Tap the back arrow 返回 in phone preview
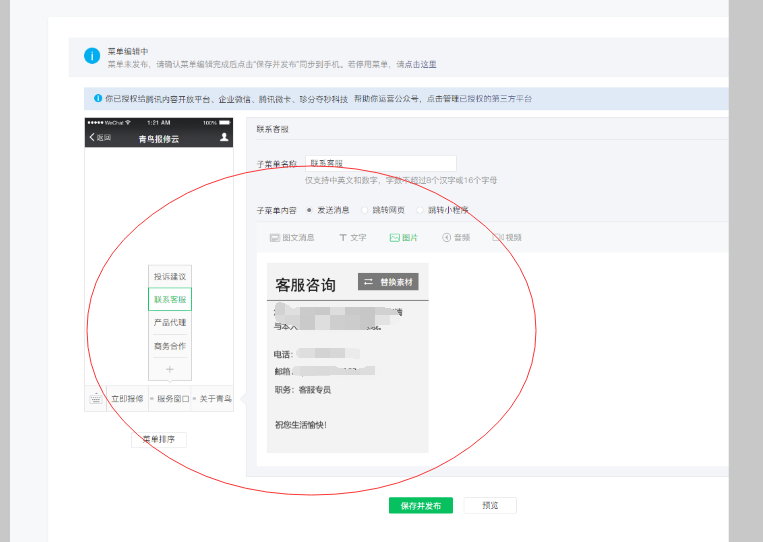The width and height of the screenshot is (763, 542). (x=100, y=138)
